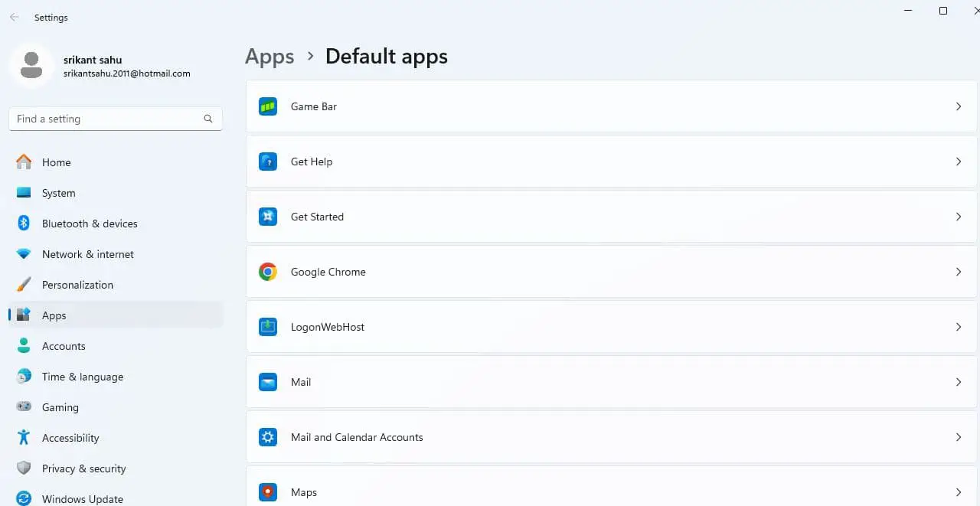
Task: Open the Maps app entry icon
Action: pyautogui.click(x=268, y=491)
